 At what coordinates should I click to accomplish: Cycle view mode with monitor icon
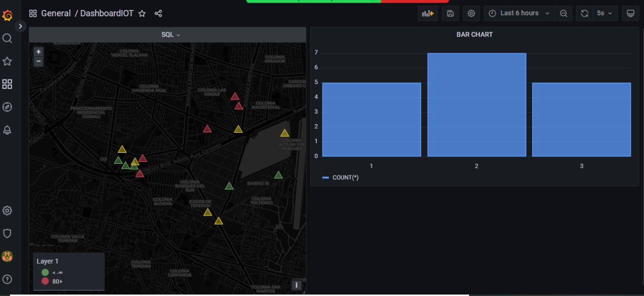(630, 14)
